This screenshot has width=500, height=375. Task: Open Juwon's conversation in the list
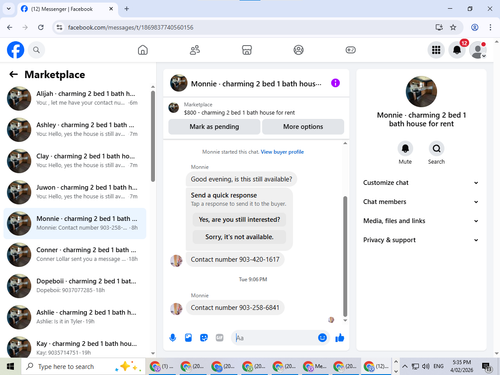pyautogui.click(x=75, y=192)
